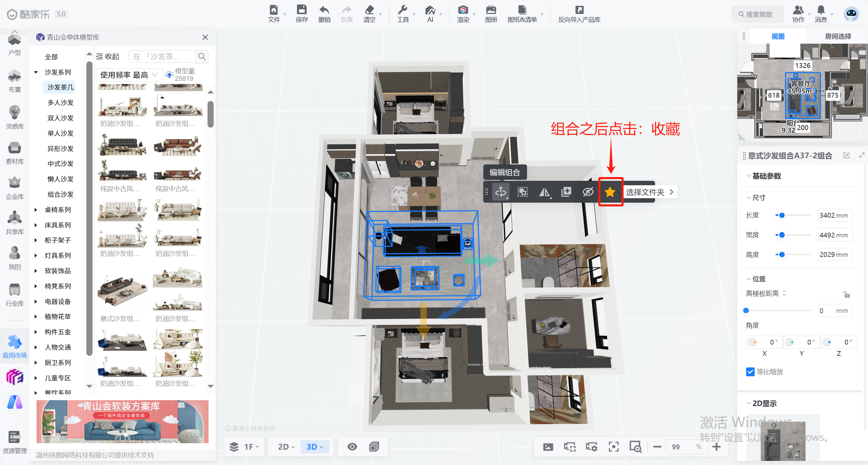Open the 使用频率 最高 sort dropdown
This screenshot has width=868, height=465.
pyautogui.click(x=128, y=75)
